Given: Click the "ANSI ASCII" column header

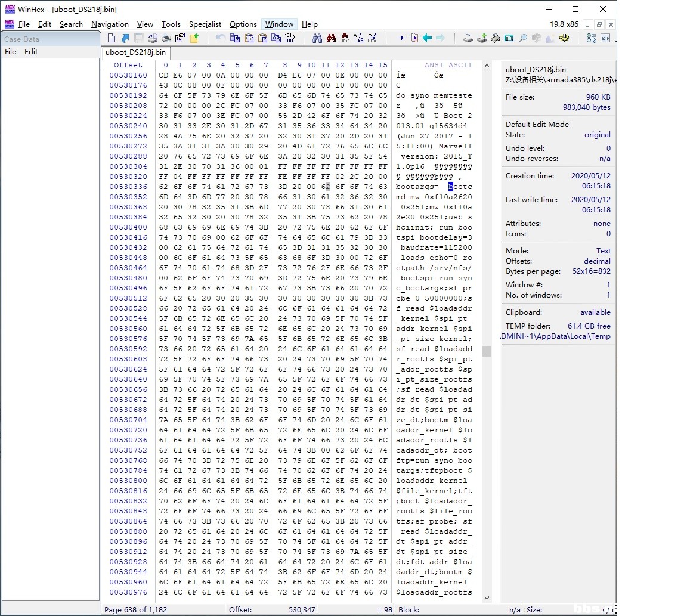Looking at the screenshot, I should [448, 65].
